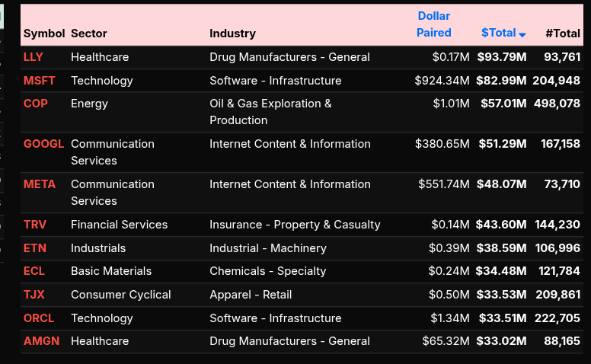Open the ORCL ticker link
The height and width of the screenshot is (364, 591).
tap(40, 318)
